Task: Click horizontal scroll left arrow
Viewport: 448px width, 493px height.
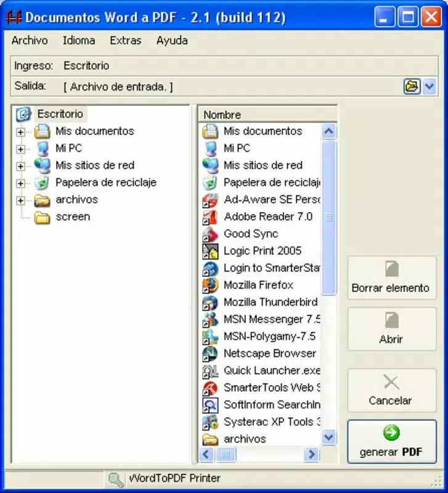Action: pos(206,454)
